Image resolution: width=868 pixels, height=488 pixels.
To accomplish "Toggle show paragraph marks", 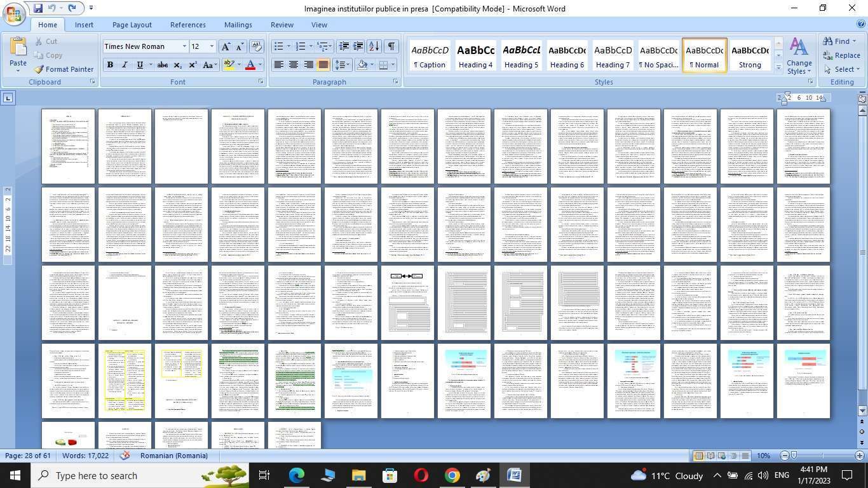I will [x=391, y=46].
